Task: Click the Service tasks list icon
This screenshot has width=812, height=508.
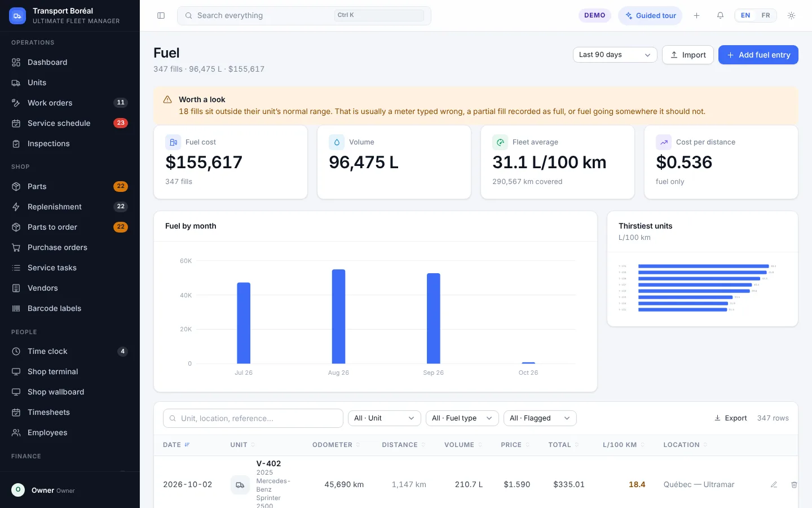Action: pyautogui.click(x=16, y=268)
